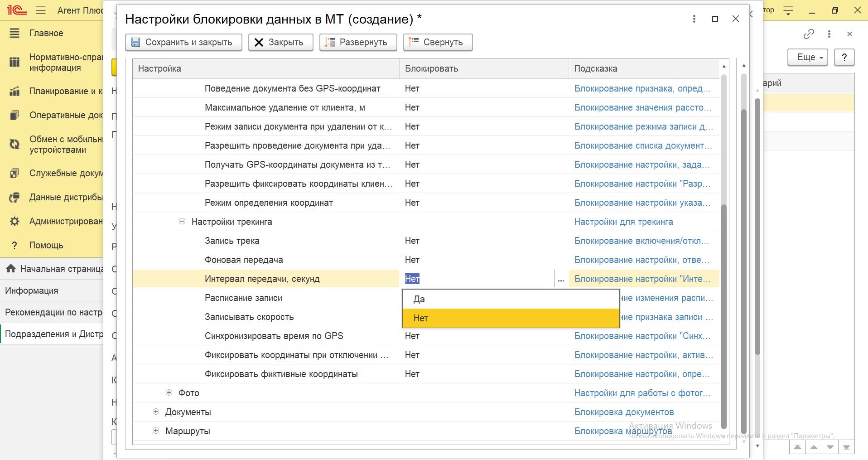868x460 pixels.
Task: Click Сохранить и закрыть button
Action: coord(183,42)
